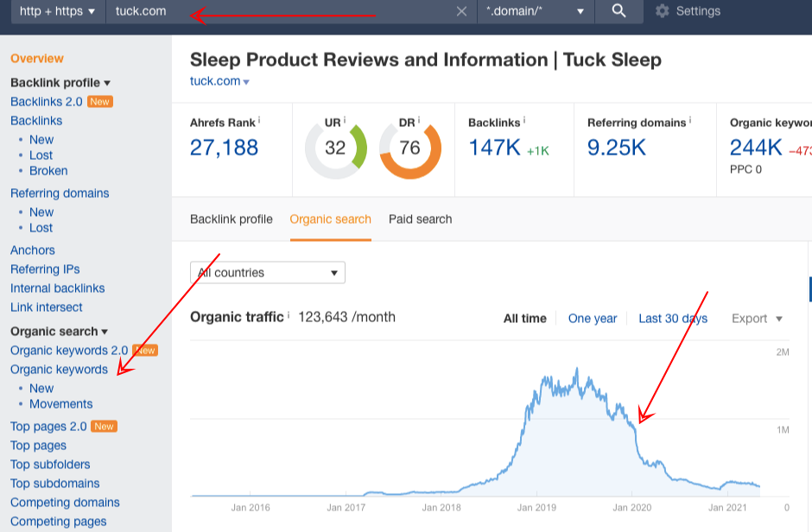812x532 pixels.
Task: Select the Last 30 days range
Action: click(x=673, y=319)
